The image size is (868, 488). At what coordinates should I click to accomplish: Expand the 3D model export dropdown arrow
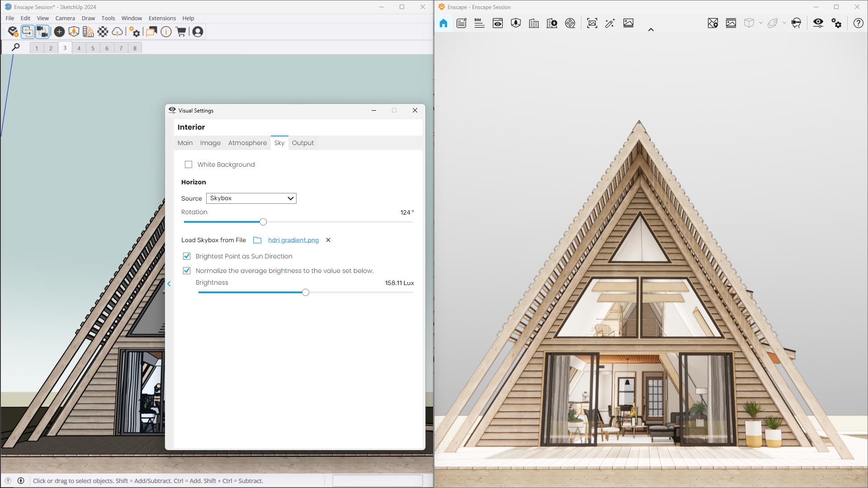(x=760, y=23)
